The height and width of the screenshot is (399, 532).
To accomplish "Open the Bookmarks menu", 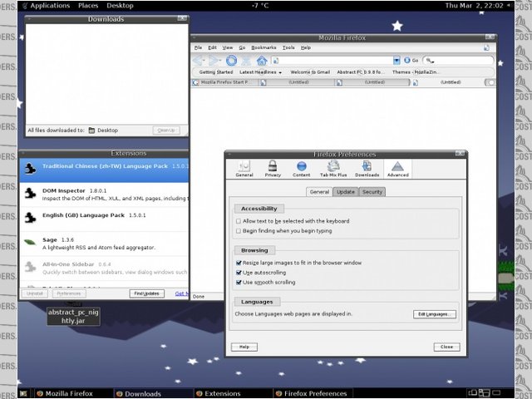I will point(264,48).
